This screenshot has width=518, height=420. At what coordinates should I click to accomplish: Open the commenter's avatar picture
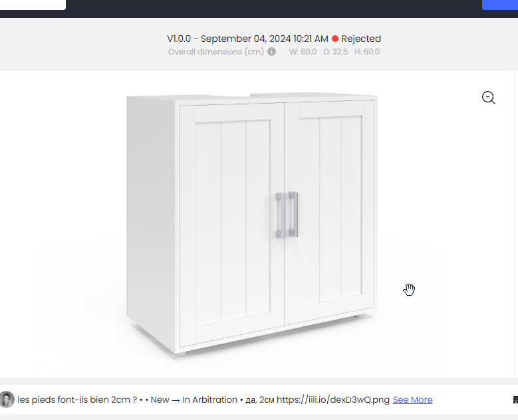tap(7, 399)
